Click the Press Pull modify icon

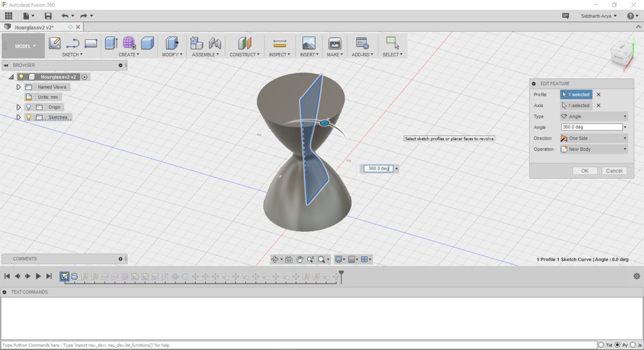[x=172, y=43]
